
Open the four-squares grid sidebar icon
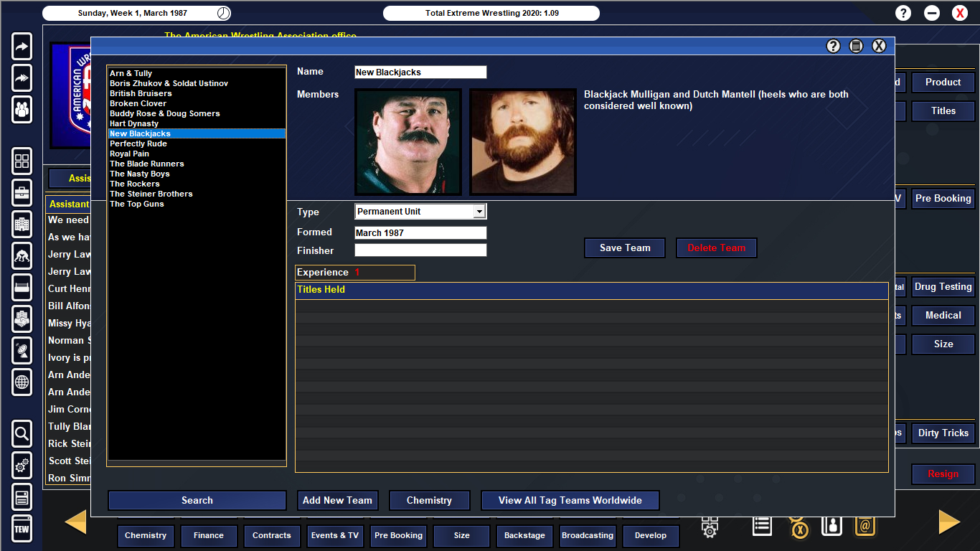coord(22,161)
